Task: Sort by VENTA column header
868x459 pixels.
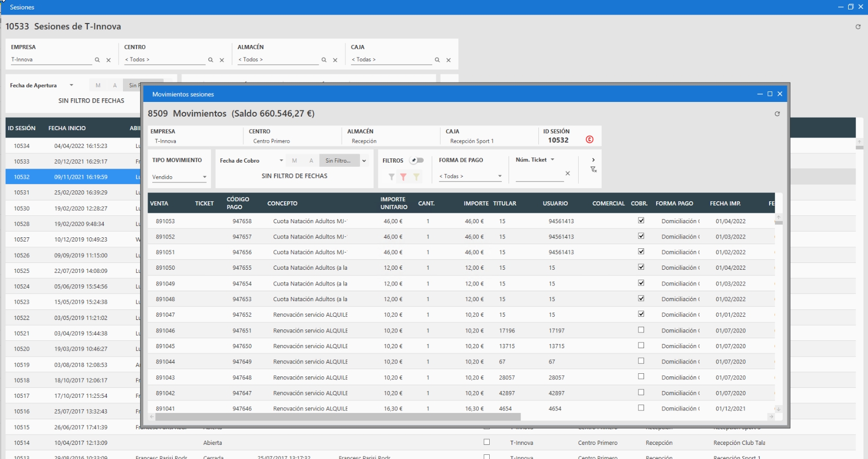Action: point(159,203)
